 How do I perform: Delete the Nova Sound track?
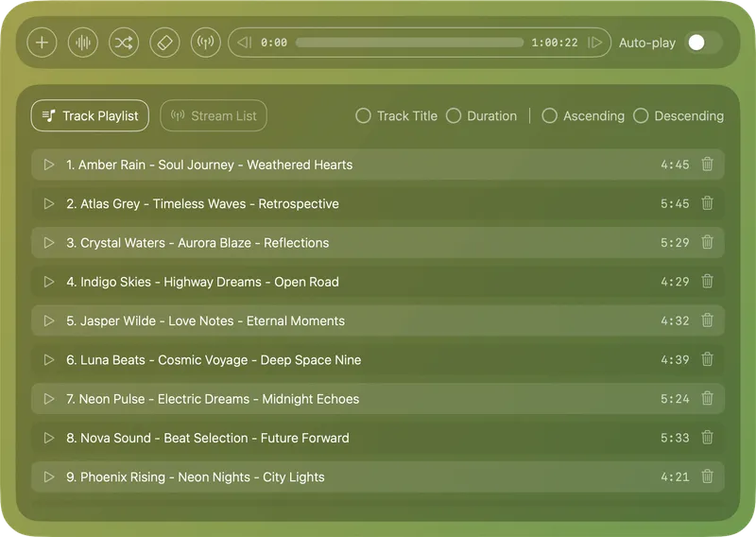(707, 438)
